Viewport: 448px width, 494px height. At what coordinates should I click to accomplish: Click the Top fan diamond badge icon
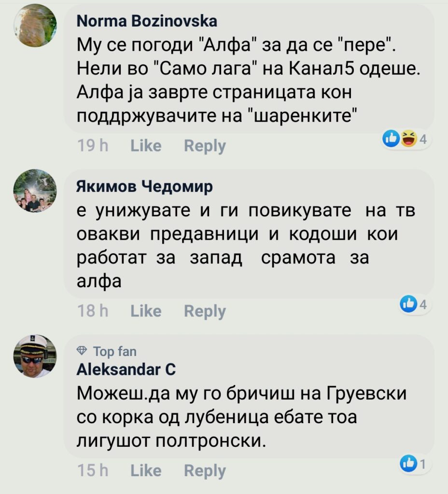point(82,351)
